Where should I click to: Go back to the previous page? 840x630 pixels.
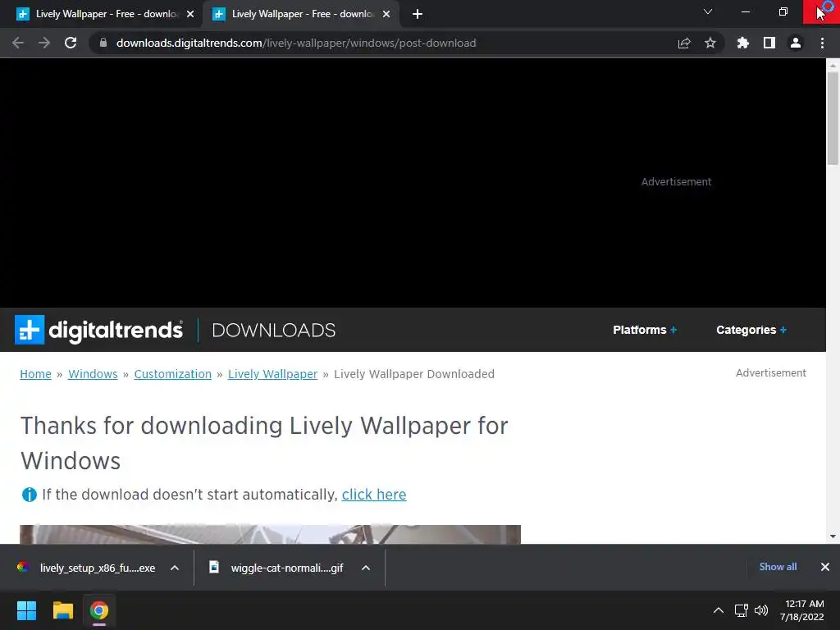(x=18, y=43)
